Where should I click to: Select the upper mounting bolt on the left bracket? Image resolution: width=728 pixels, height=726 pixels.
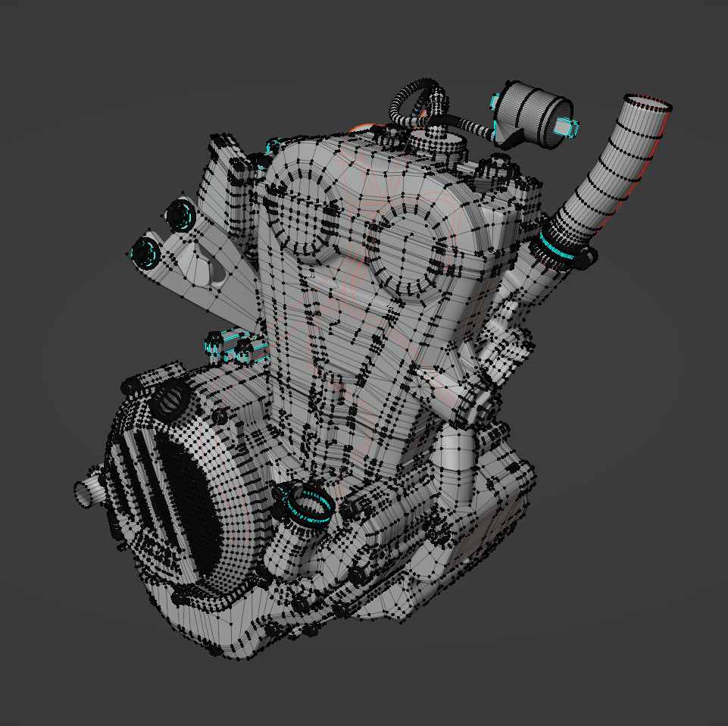(x=180, y=214)
